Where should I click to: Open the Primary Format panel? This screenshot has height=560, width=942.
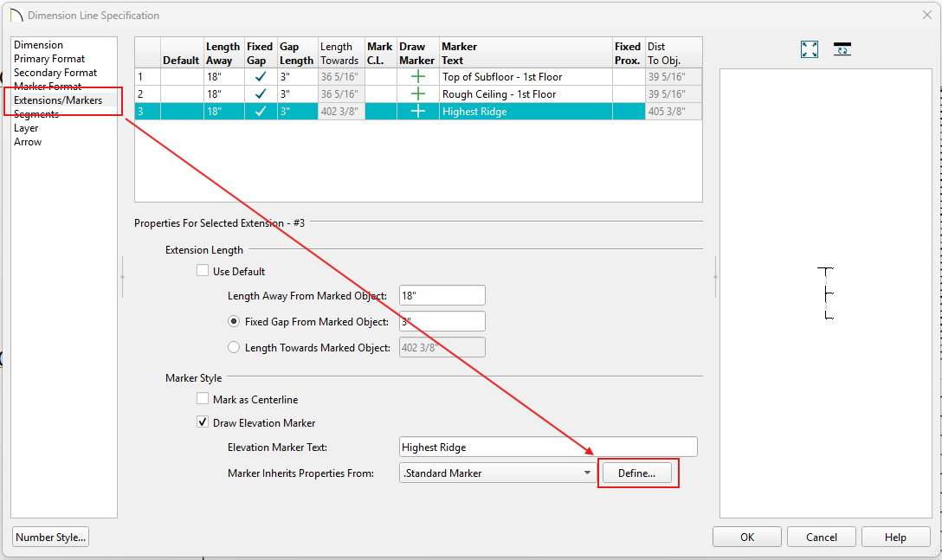49,59
